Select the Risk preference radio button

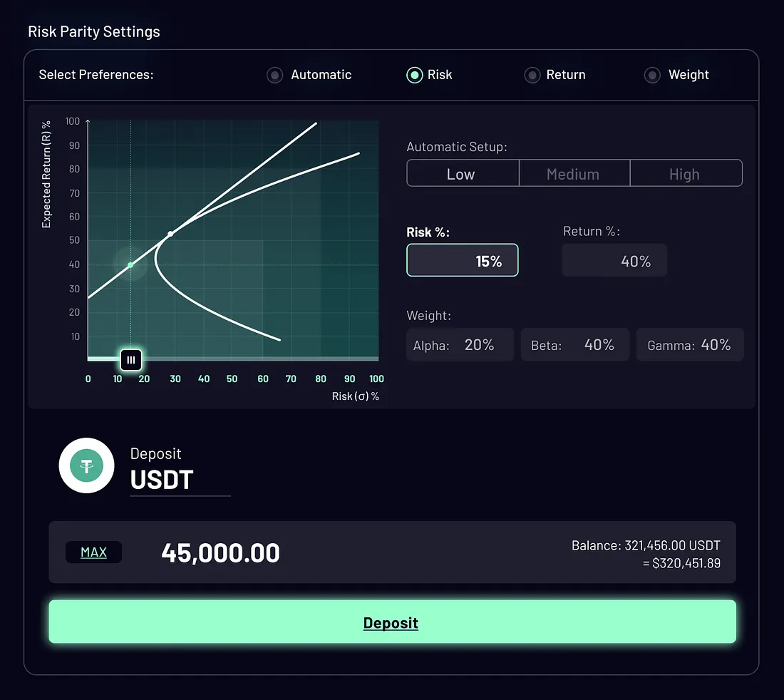[414, 75]
